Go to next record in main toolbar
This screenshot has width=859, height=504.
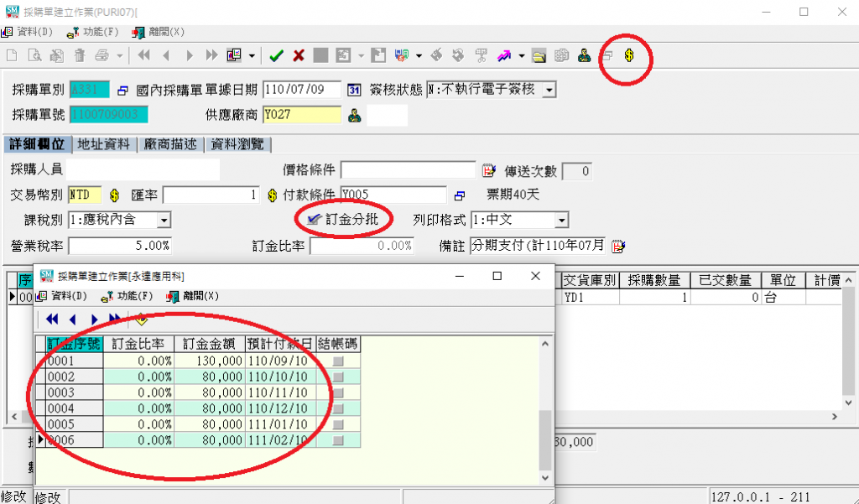coord(190,55)
